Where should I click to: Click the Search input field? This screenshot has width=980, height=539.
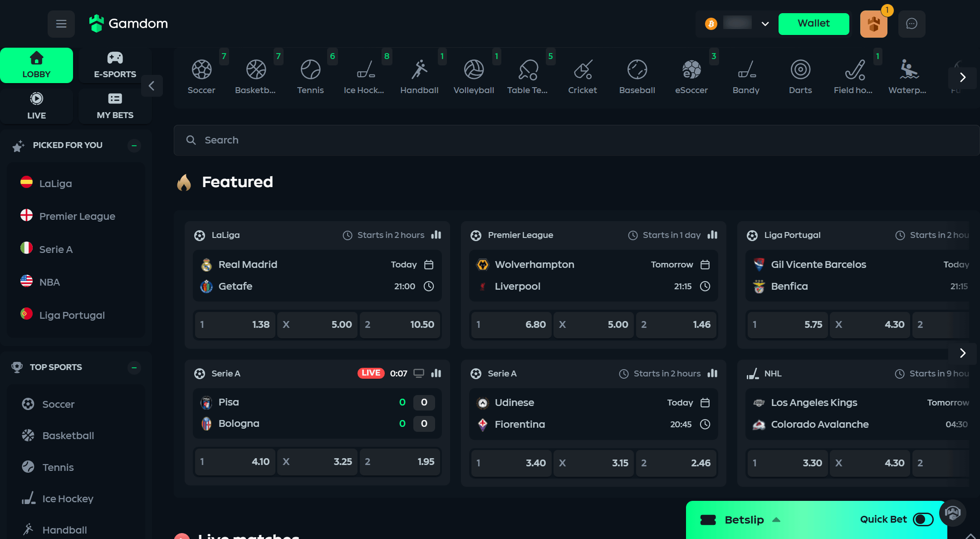[576, 140]
